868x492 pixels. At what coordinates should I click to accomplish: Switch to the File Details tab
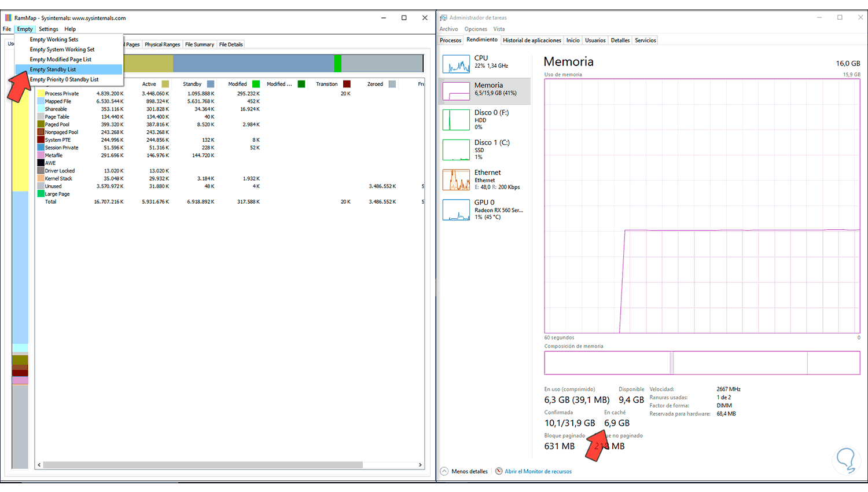(231, 45)
